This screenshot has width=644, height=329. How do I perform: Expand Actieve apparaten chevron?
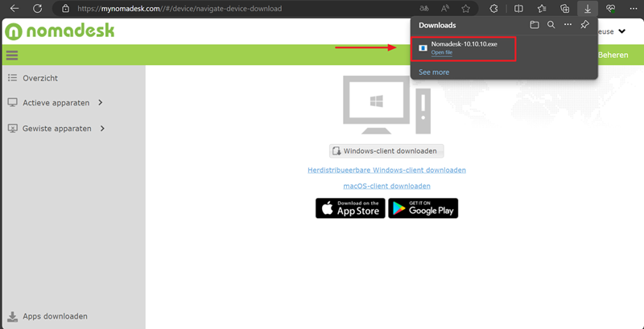click(x=101, y=102)
